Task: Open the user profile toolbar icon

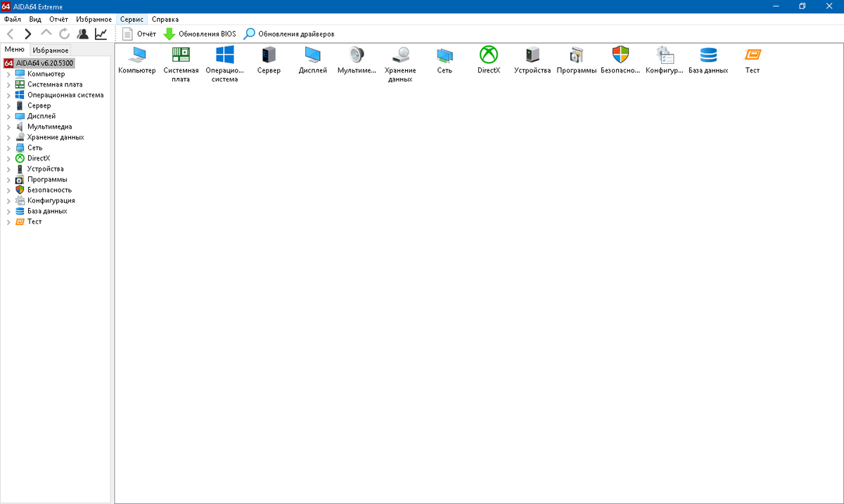Action: [x=83, y=34]
